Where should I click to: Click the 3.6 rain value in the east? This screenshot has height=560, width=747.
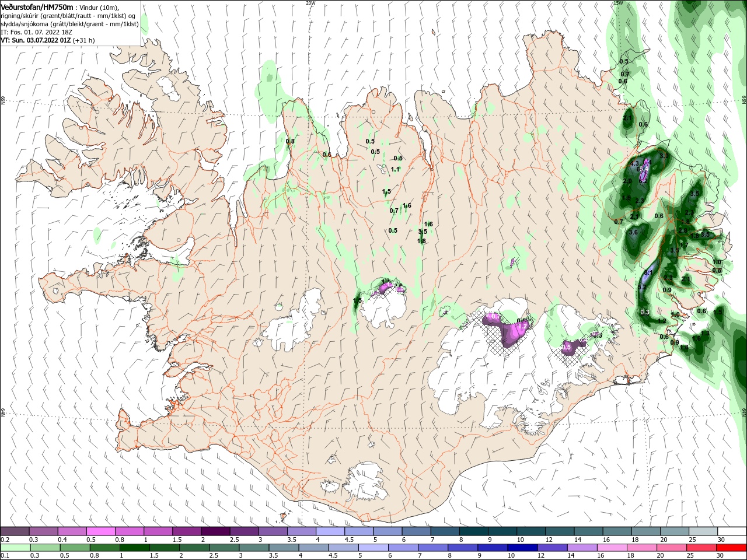633,232
